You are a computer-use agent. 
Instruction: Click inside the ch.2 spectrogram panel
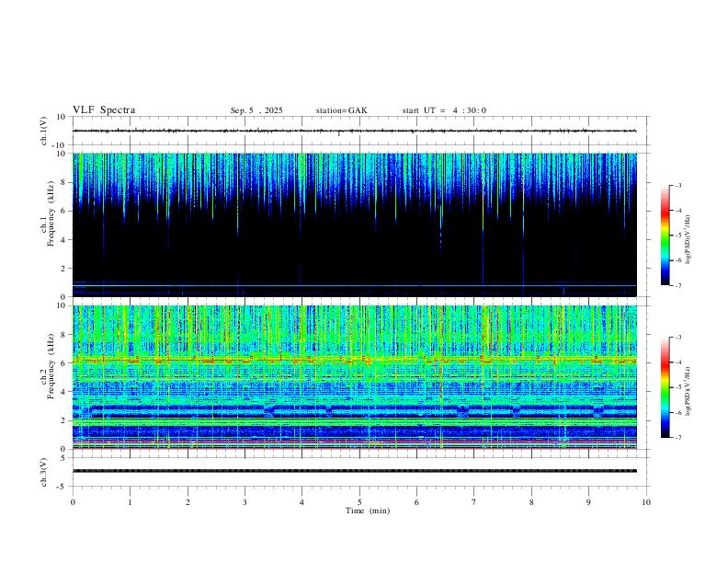tap(354, 377)
